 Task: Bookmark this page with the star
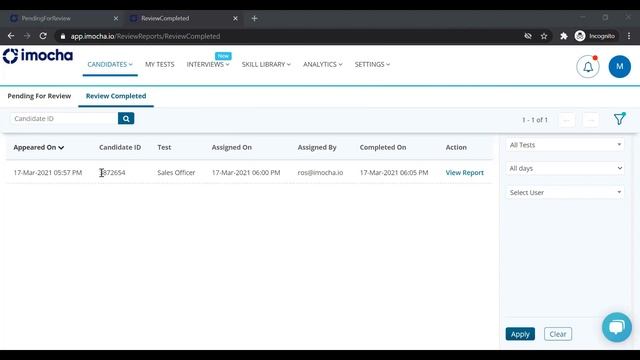click(x=544, y=36)
